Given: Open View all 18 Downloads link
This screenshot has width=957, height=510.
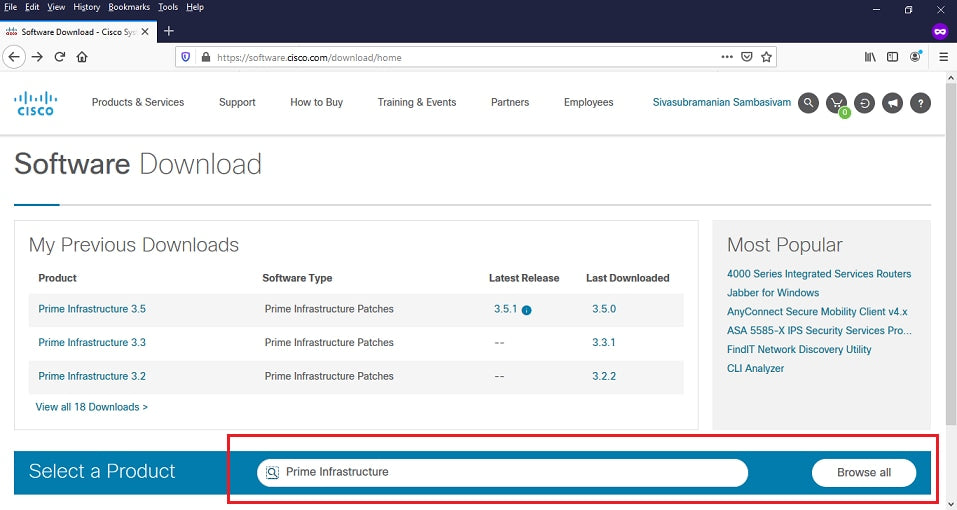Looking at the screenshot, I should pos(92,407).
